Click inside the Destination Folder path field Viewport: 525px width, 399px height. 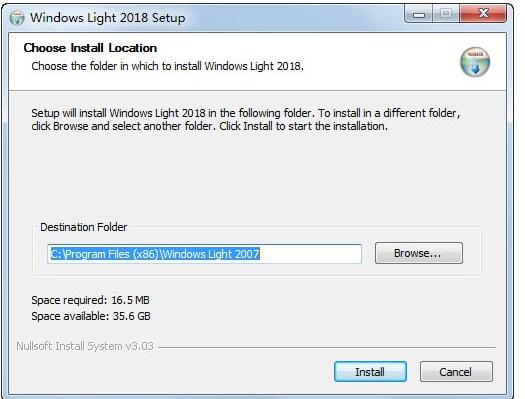[204, 254]
